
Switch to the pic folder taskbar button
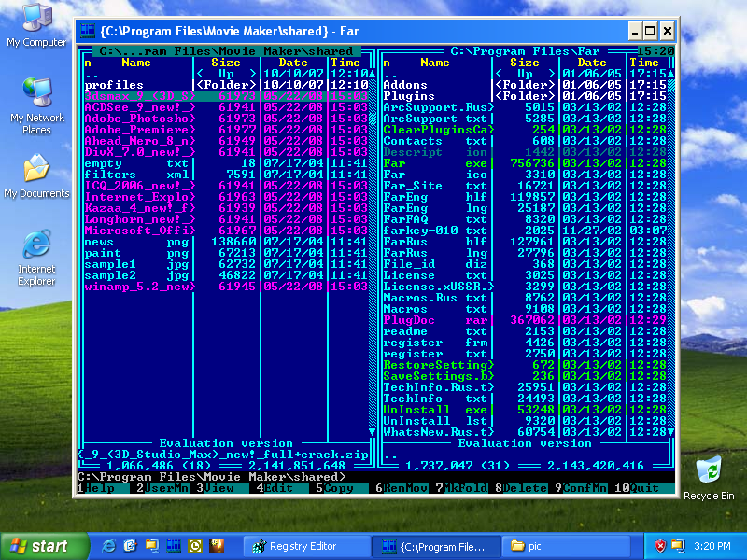point(566,546)
